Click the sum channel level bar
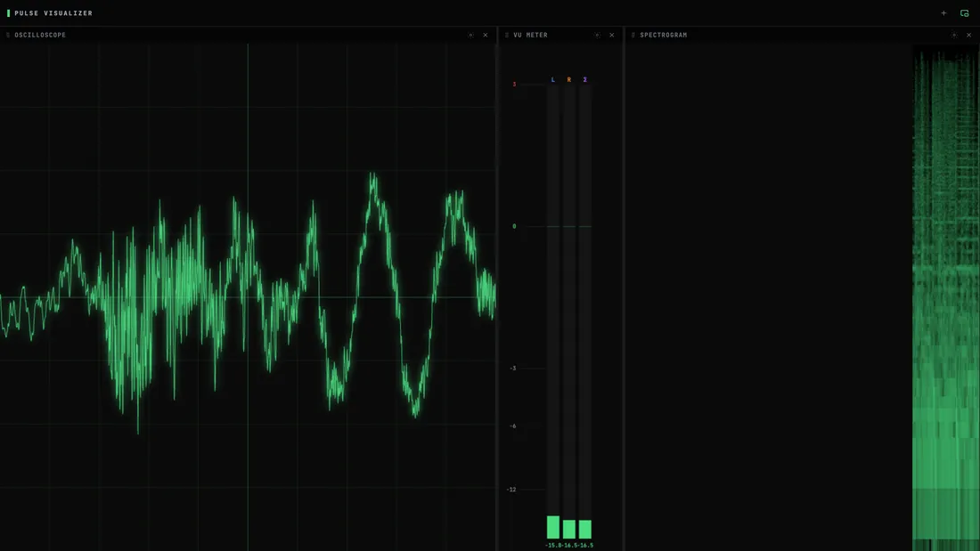This screenshot has width=980, height=551. (585, 529)
